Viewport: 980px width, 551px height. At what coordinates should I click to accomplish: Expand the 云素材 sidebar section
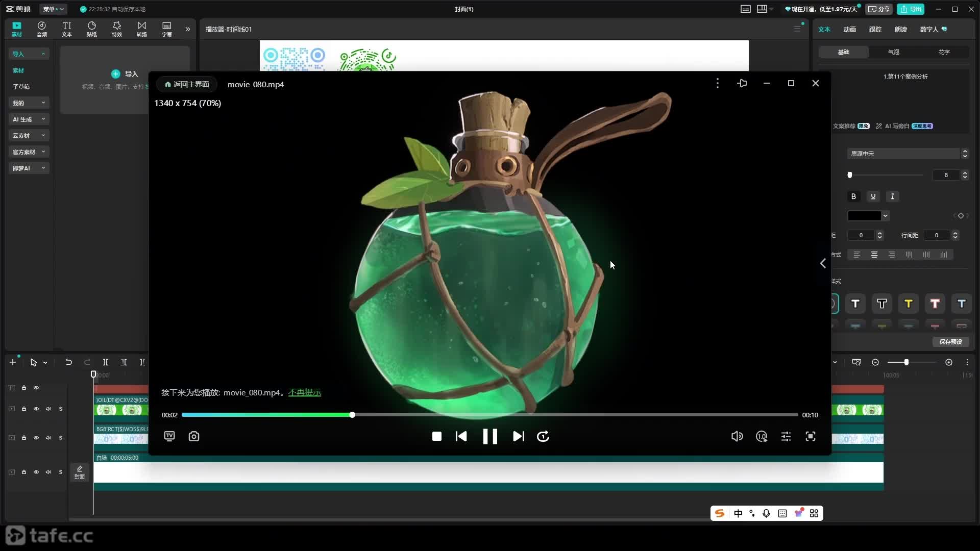(29, 136)
